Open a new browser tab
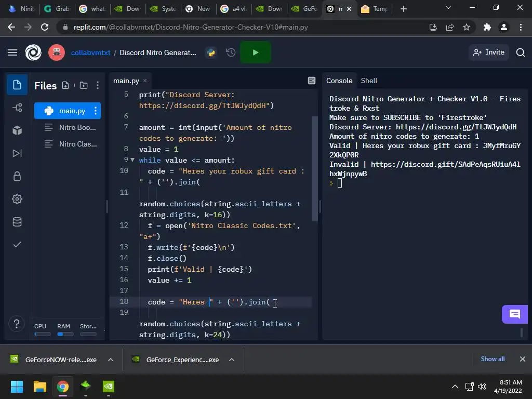Image resolution: width=532 pixels, height=399 pixels. click(403, 9)
